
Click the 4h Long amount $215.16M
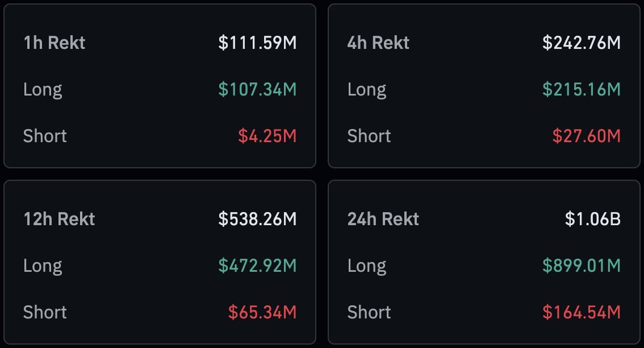click(x=581, y=89)
